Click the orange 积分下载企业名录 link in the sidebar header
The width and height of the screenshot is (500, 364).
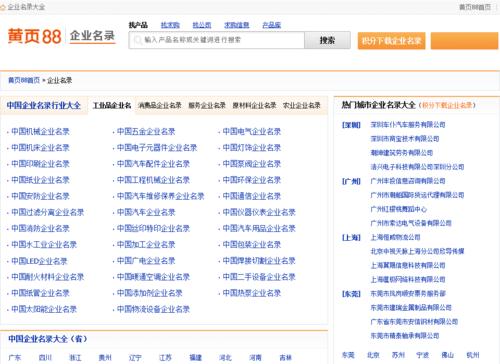[x=447, y=105]
